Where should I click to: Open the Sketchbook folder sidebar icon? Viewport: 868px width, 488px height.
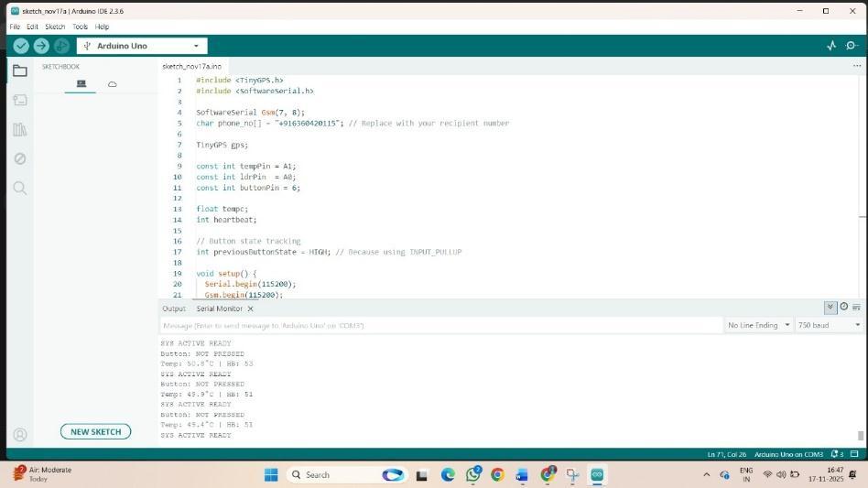[x=20, y=70]
